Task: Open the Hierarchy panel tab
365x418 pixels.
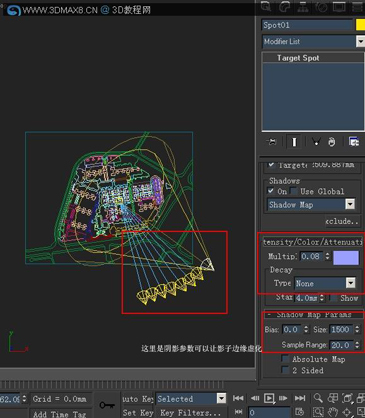Action: 303,6
